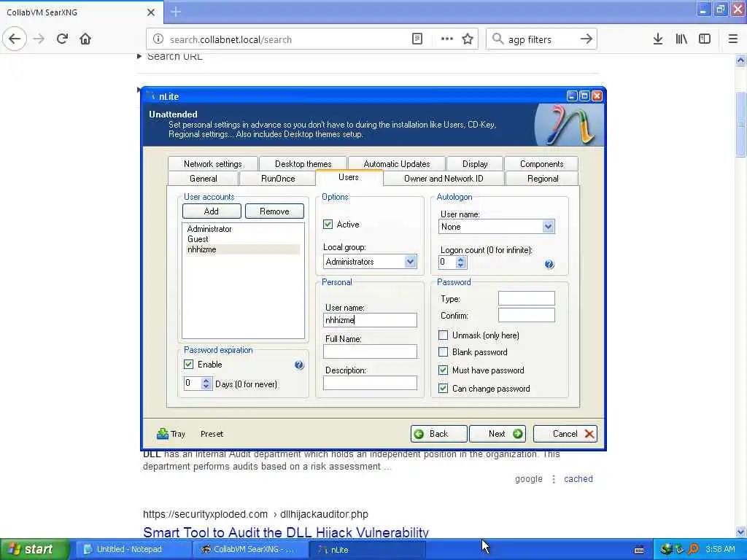Reload the current browser page
The height and width of the screenshot is (560, 747).
click(62, 39)
